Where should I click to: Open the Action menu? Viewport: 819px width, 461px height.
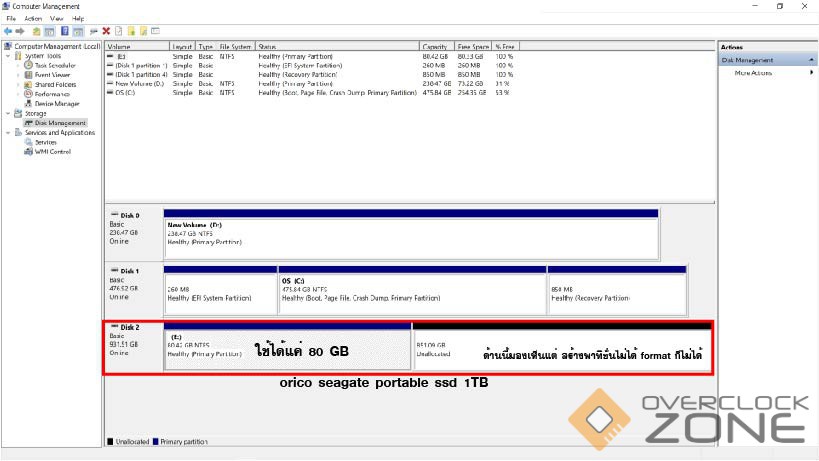pyautogui.click(x=33, y=18)
